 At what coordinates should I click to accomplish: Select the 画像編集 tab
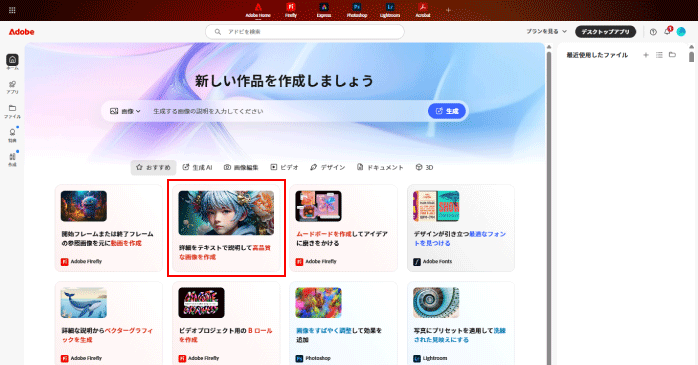click(x=241, y=167)
